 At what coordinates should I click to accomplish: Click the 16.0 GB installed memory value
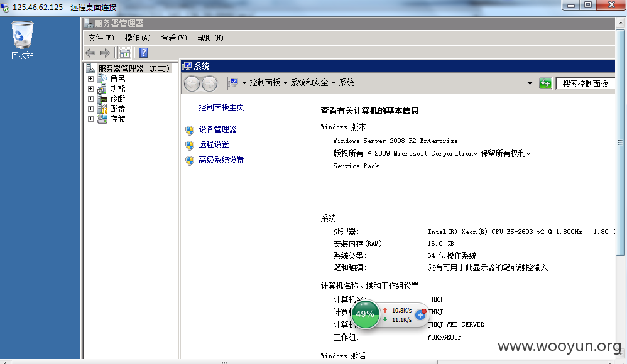(x=440, y=244)
